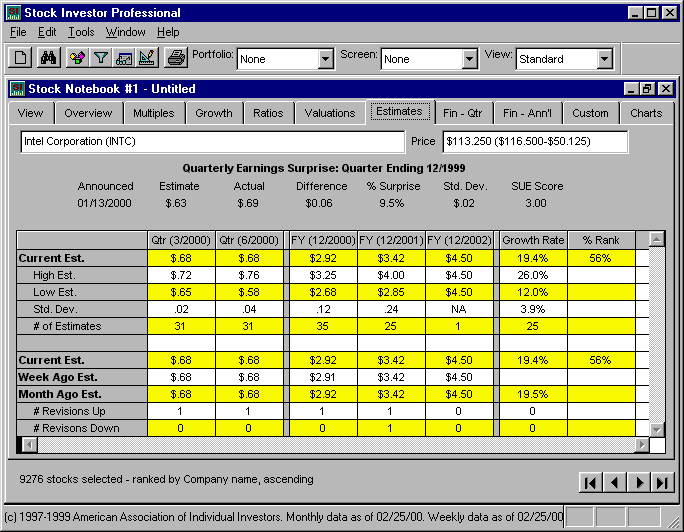
Task: Click the 9.5% surprise value
Action: click(x=392, y=203)
